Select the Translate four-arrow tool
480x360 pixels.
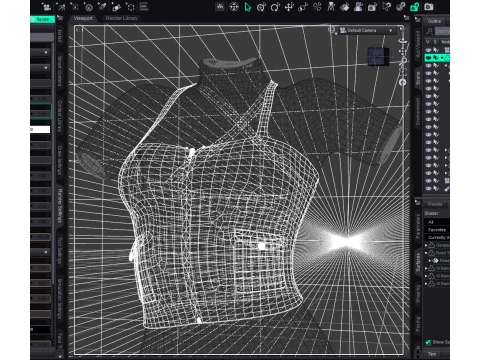click(x=289, y=7)
